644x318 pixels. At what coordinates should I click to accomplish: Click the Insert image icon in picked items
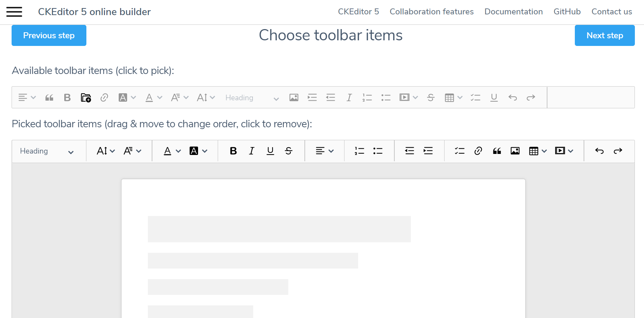coord(515,151)
